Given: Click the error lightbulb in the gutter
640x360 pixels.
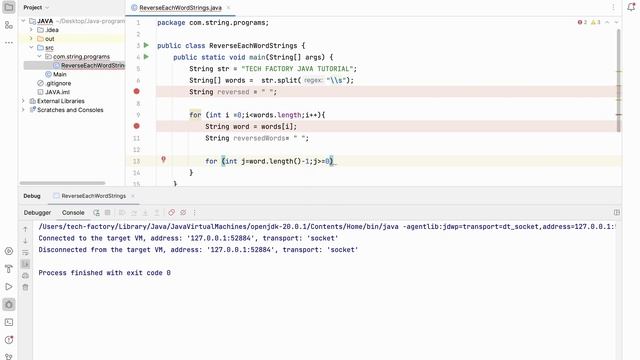Looking at the screenshot, I should (163, 160).
